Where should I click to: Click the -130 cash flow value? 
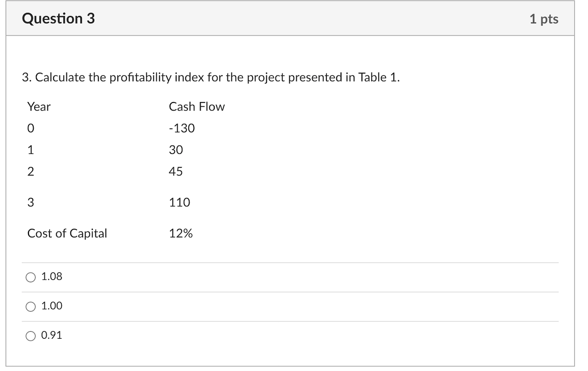click(182, 128)
